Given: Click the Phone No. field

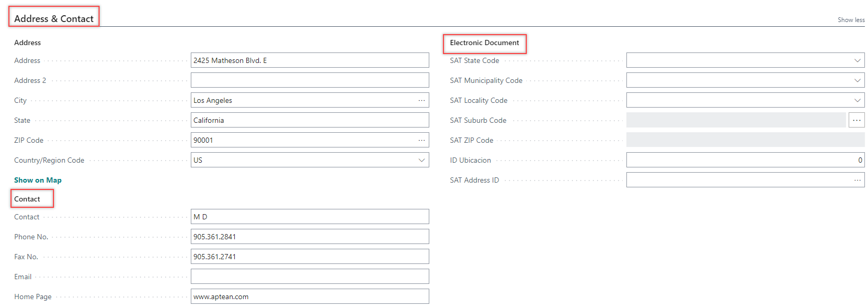Looking at the screenshot, I should [x=309, y=237].
